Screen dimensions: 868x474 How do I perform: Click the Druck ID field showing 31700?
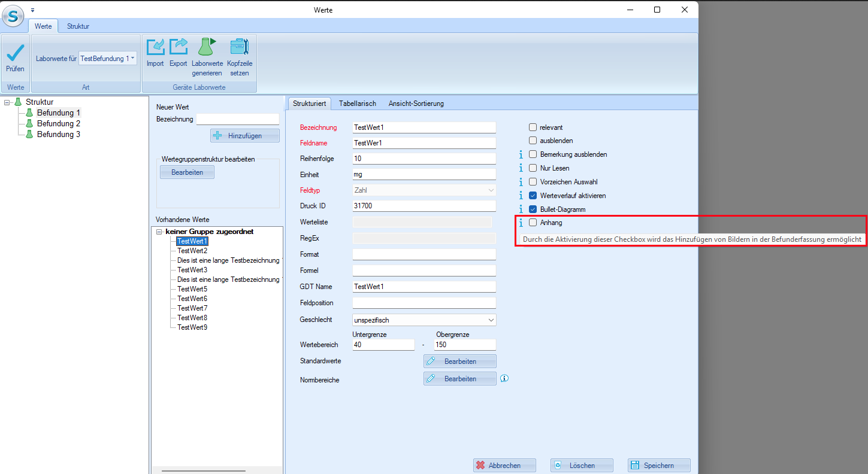(x=424, y=206)
